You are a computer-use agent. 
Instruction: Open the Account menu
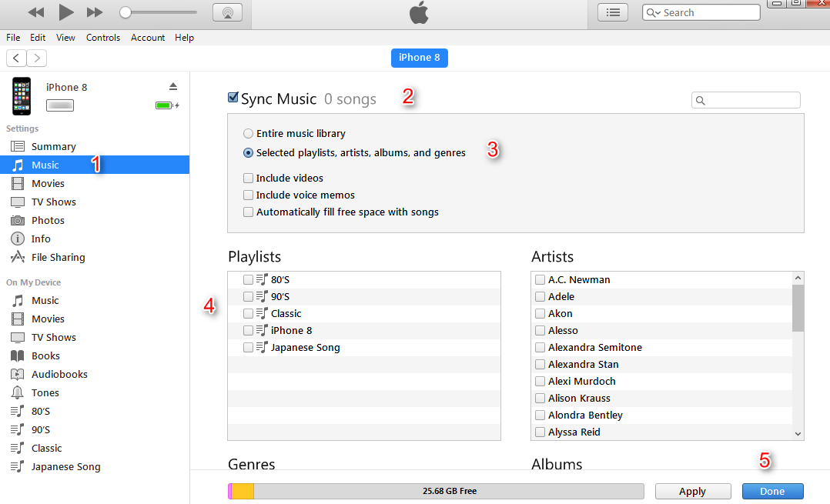point(148,38)
